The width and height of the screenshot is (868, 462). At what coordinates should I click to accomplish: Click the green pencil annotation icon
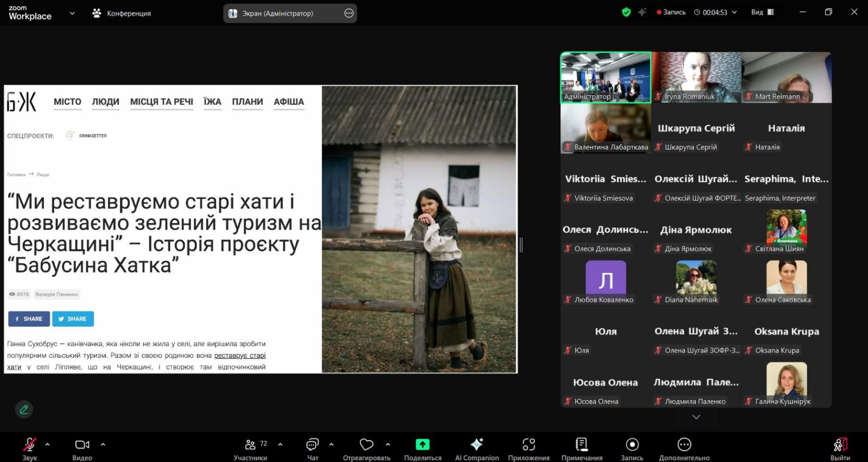pyautogui.click(x=24, y=409)
